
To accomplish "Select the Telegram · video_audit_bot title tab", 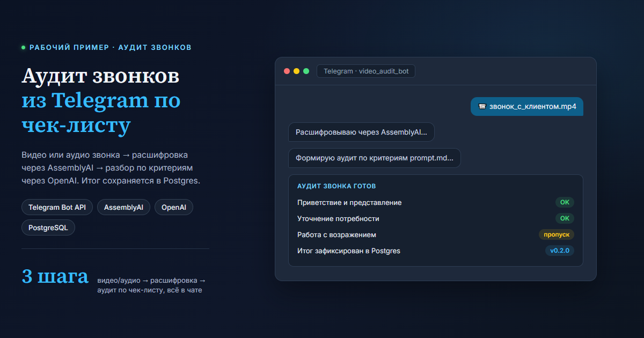I will point(366,71).
